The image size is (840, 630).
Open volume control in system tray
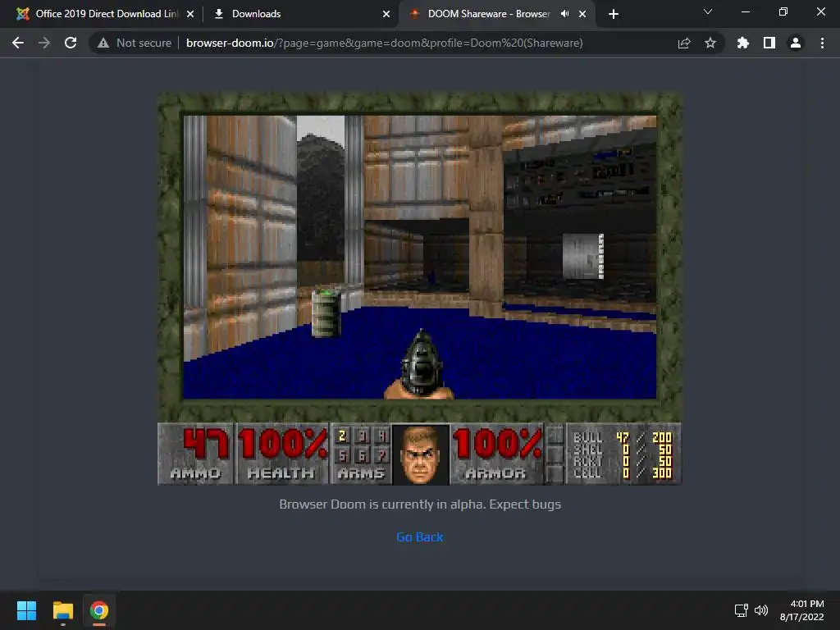click(760, 610)
